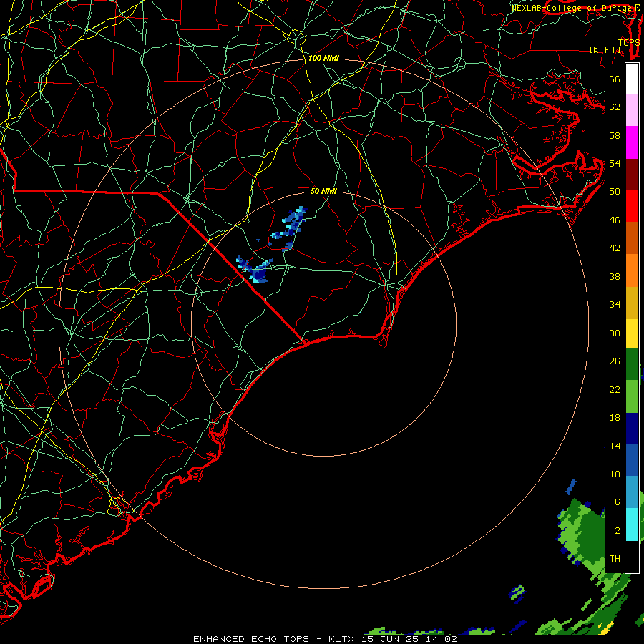
Task: Click the black TH threshold legend swatch
Action: click(x=632, y=557)
